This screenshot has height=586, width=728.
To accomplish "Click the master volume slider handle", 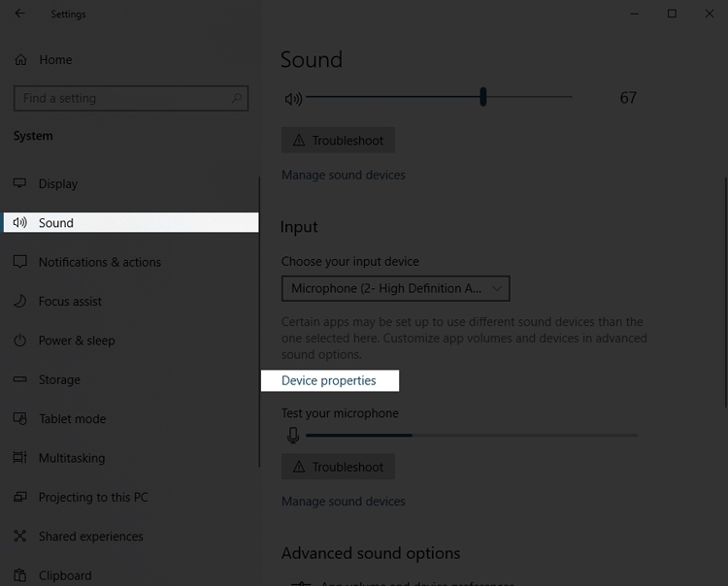I will tap(483, 97).
